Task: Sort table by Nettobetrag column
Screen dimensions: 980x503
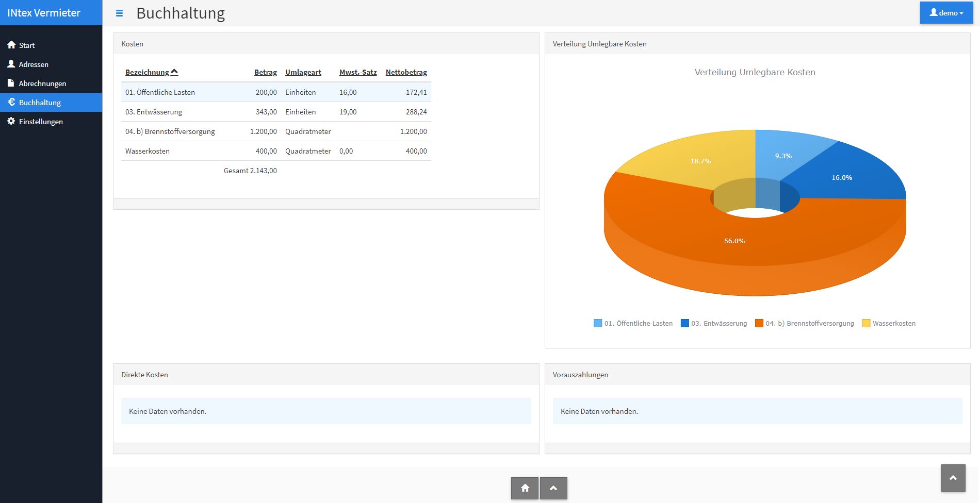Action: point(406,72)
